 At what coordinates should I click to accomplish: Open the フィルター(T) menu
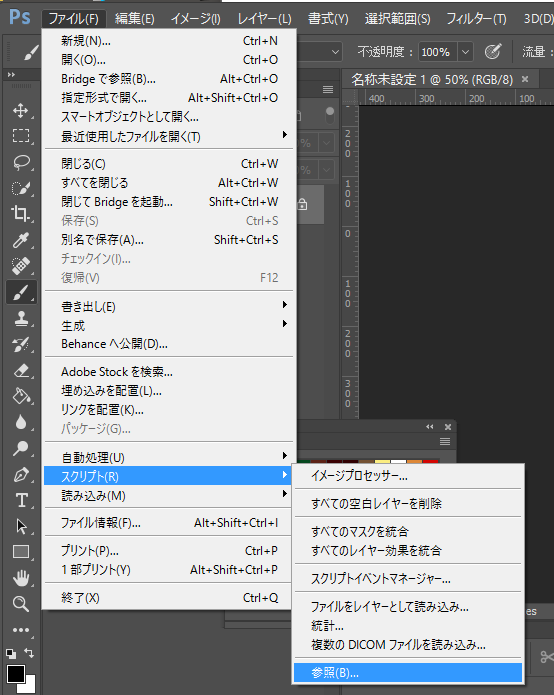click(x=476, y=19)
